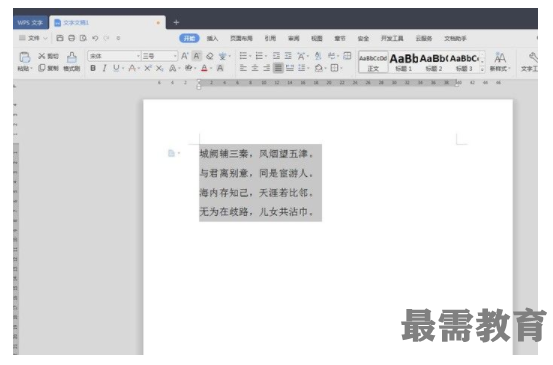Switch to the 审阅 Review tab
This screenshot has height=365, width=553.
coord(293,38)
